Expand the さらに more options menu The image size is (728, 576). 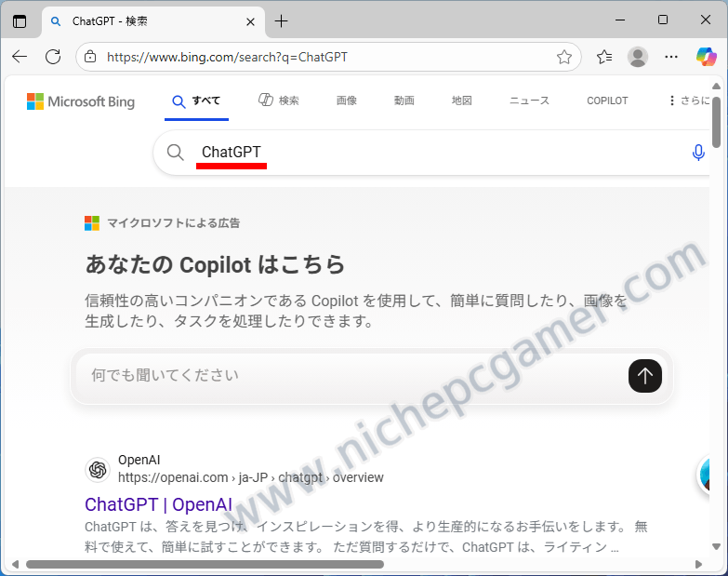tap(690, 100)
